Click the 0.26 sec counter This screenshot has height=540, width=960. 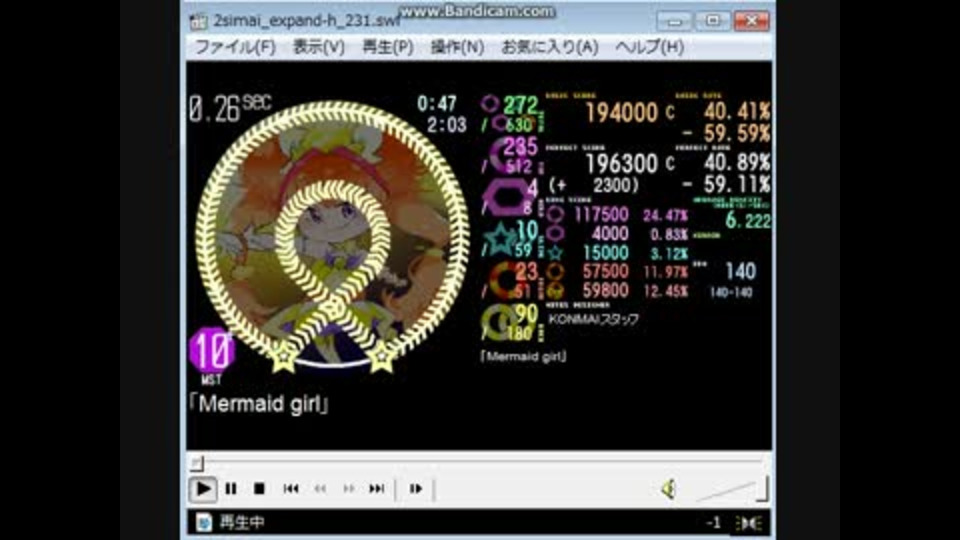pyautogui.click(x=230, y=108)
